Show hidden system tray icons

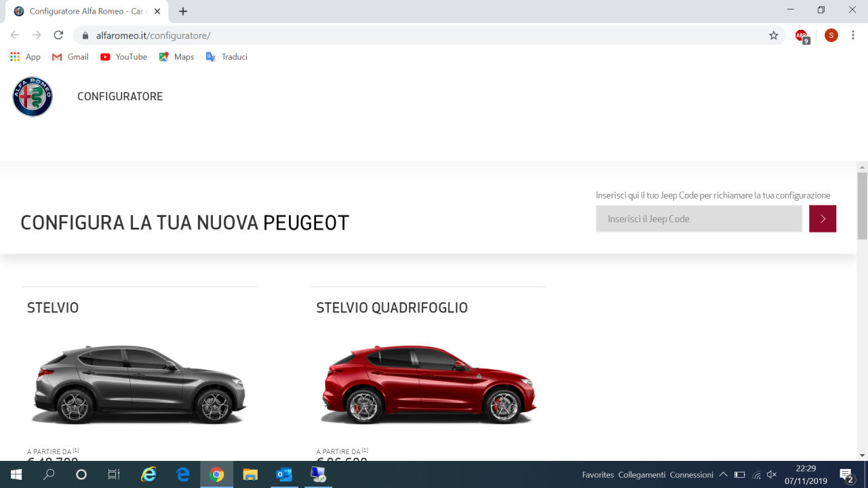[723, 474]
